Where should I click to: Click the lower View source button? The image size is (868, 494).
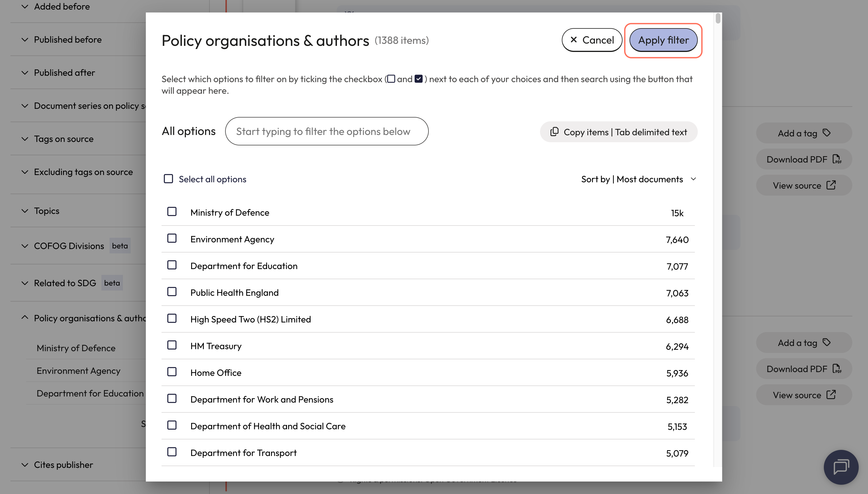coord(804,395)
